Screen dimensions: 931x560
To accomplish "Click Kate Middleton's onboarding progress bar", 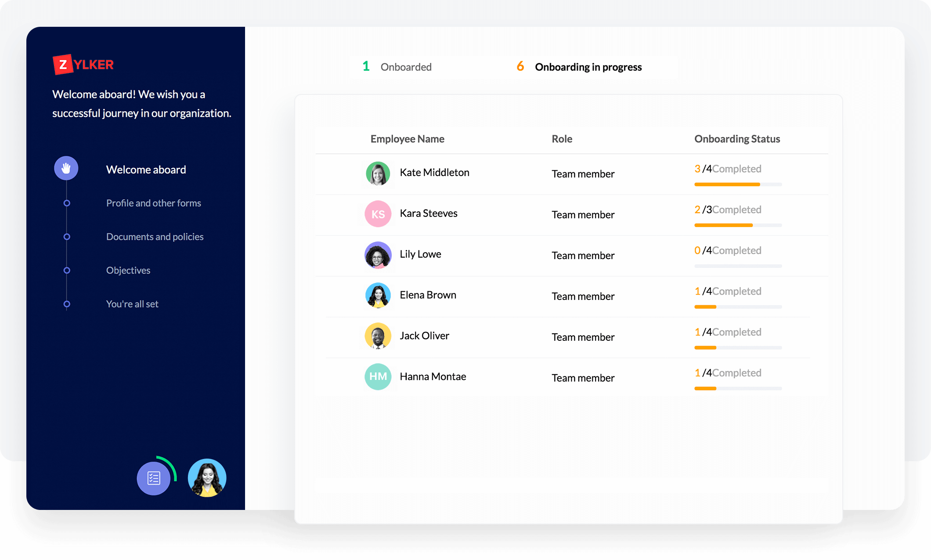I will click(x=738, y=184).
